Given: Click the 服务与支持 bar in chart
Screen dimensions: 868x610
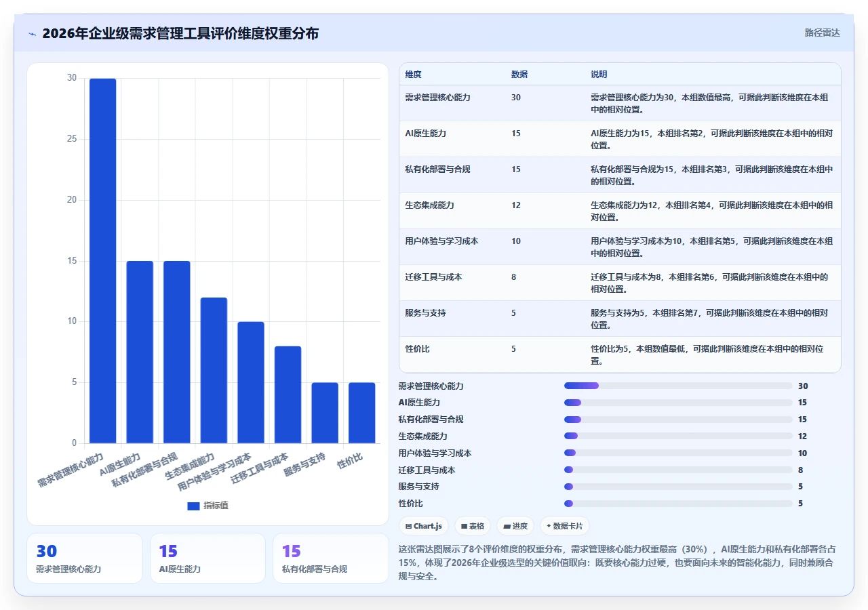Looking at the screenshot, I should pyautogui.click(x=325, y=413).
